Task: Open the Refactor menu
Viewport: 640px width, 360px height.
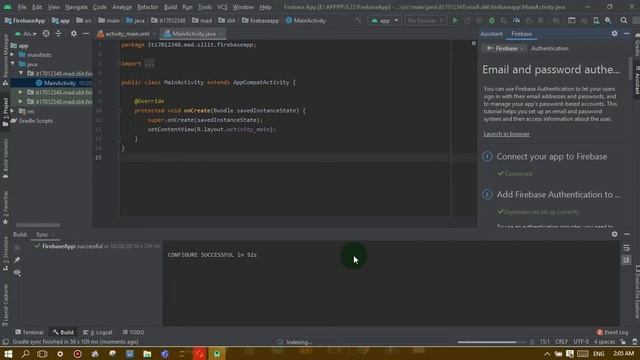Action: [x=148, y=7]
